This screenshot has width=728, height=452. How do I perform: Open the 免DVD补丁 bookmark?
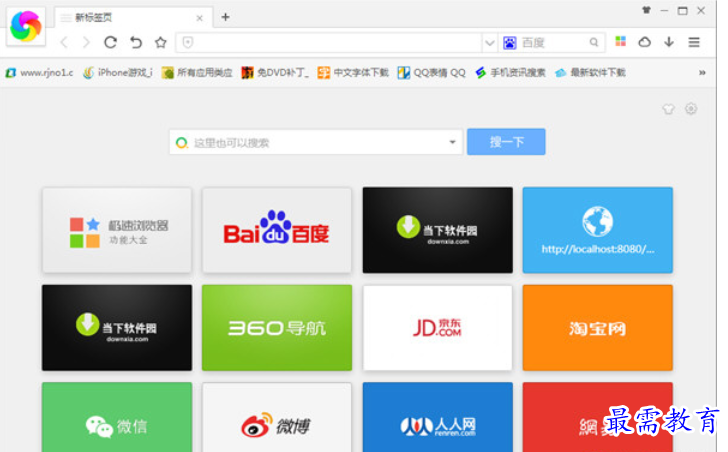tap(275, 72)
